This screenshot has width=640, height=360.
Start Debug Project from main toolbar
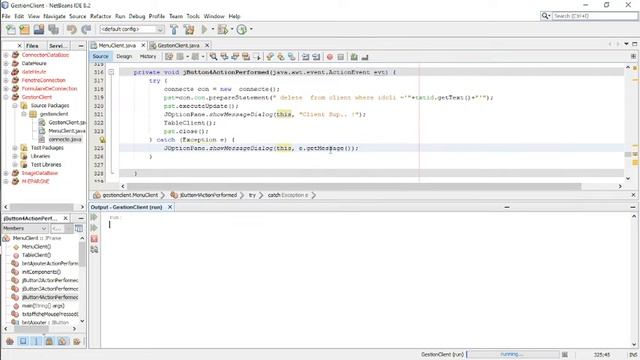point(223,29)
